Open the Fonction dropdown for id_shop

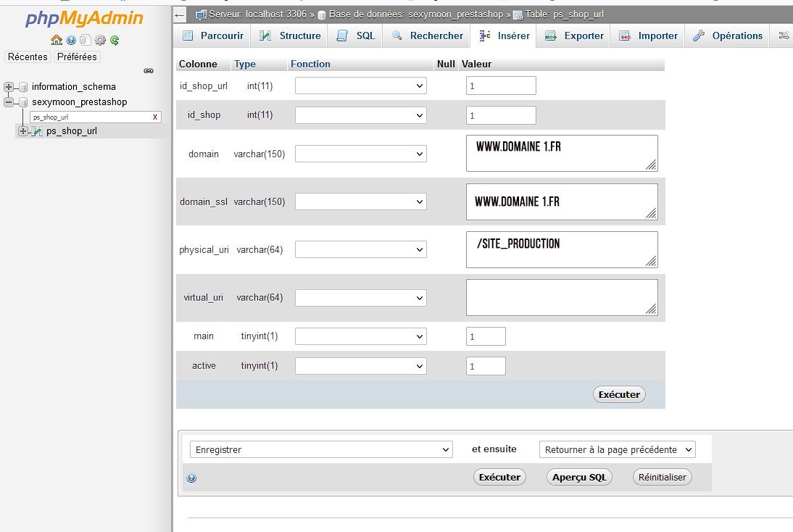point(360,115)
